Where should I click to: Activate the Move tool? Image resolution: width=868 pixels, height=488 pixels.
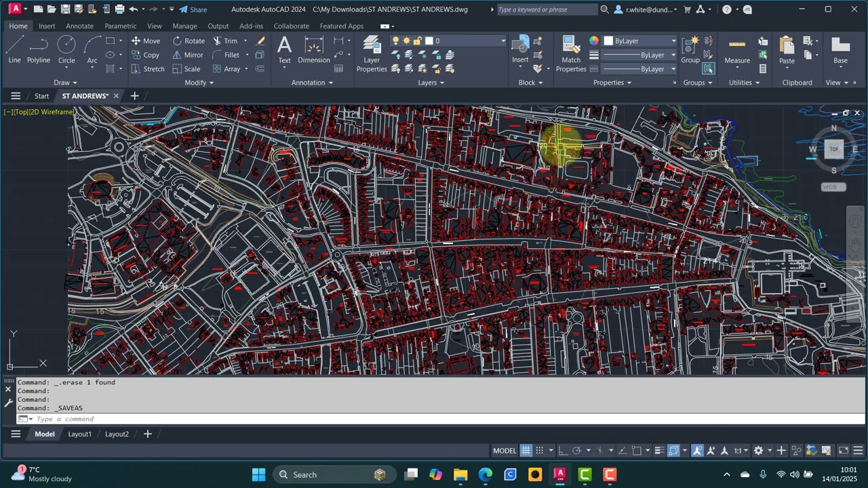[146, 41]
